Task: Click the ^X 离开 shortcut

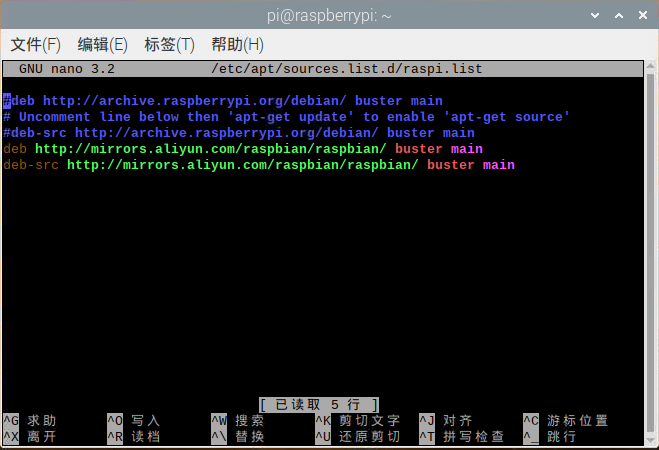Action: coord(30,437)
